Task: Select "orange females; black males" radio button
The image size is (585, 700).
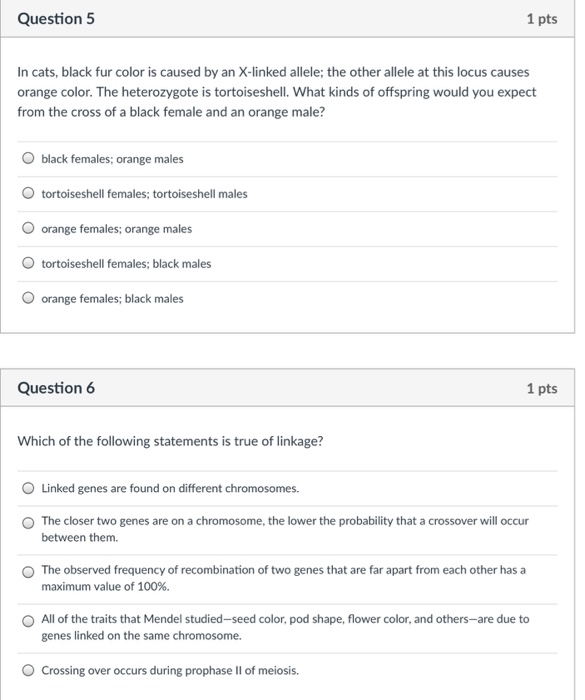Action: tap(28, 298)
